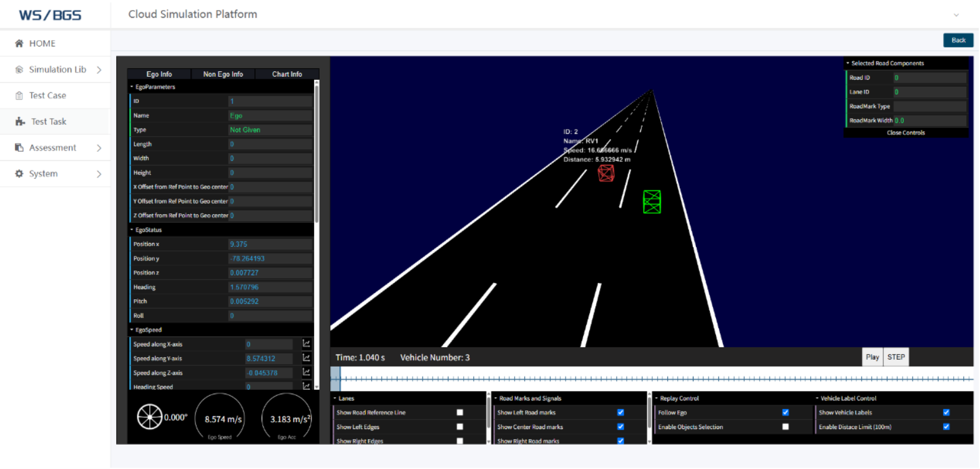Image resolution: width=980 pixels, height=469 pixels.
Task: Switch to Non Ego Info tab
Action: [223, 74]
